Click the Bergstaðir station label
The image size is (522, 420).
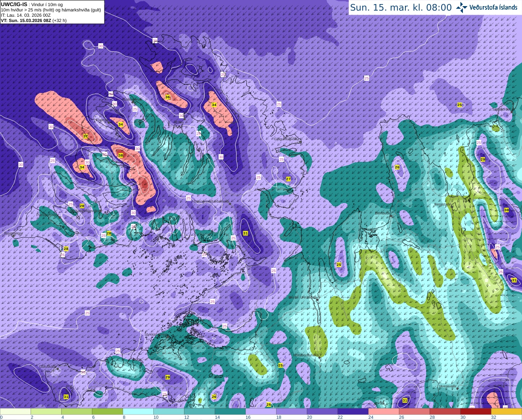tap(443, 204)
